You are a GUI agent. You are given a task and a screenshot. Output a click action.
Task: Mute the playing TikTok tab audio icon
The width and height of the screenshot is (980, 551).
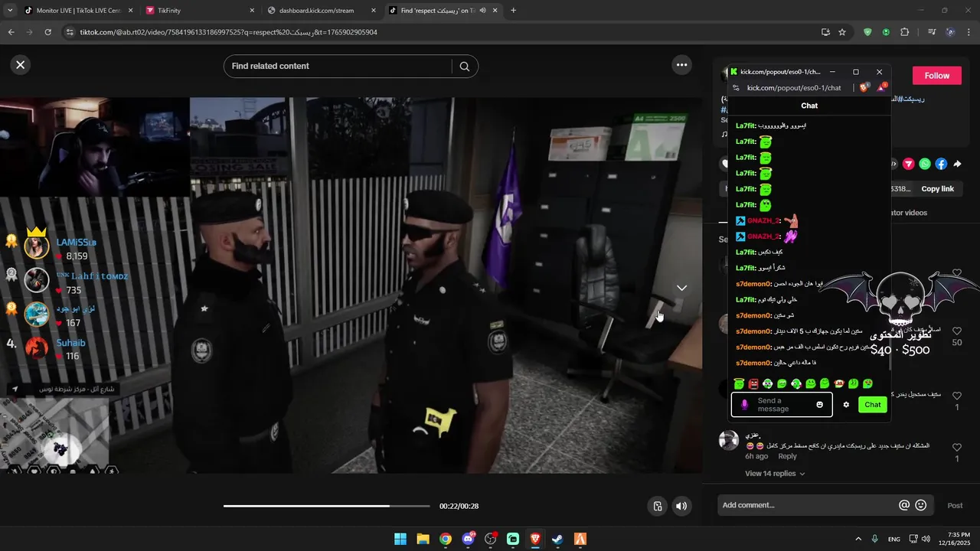click(x=482, y=11)
